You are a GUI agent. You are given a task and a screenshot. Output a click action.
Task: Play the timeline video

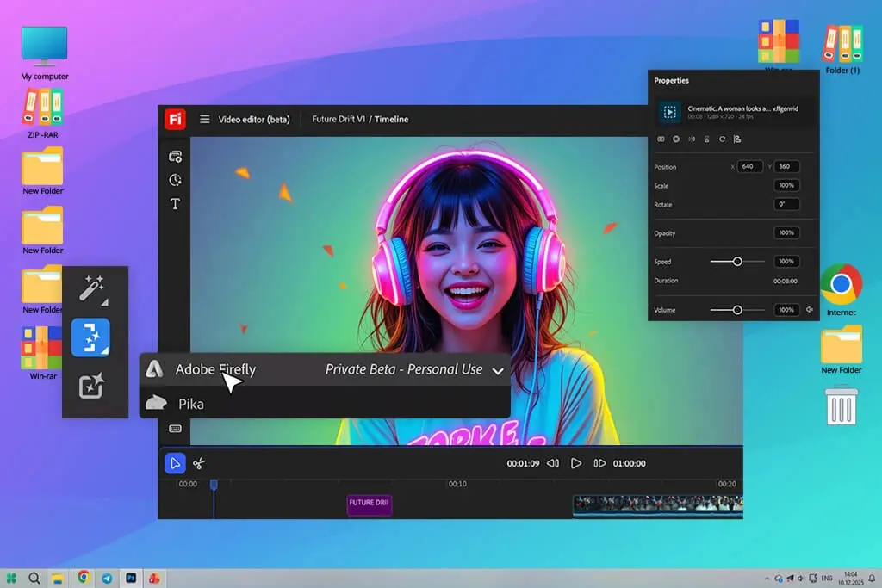[576, 463]
